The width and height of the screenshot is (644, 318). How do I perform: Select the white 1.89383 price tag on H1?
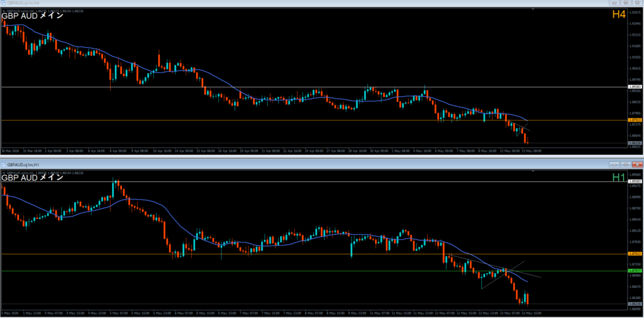click(x=635, y=181)
